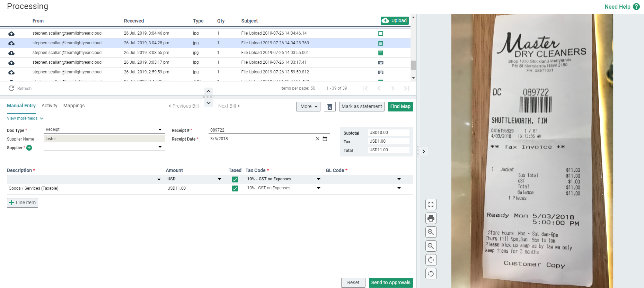Click cloud icon for 3:03:55 pm row

11,53
